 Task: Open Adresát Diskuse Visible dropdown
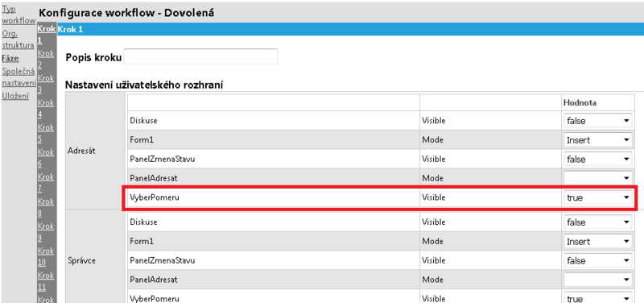(597, 121)
